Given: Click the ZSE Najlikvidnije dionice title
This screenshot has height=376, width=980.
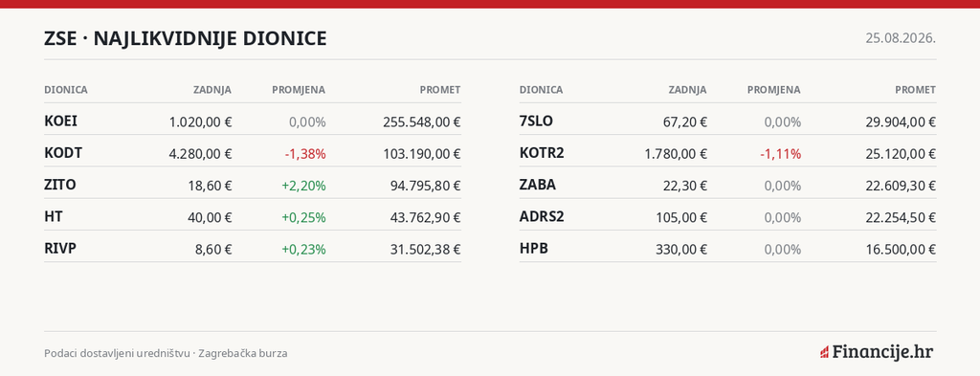Looking at the screenshot, I should 186,38.
